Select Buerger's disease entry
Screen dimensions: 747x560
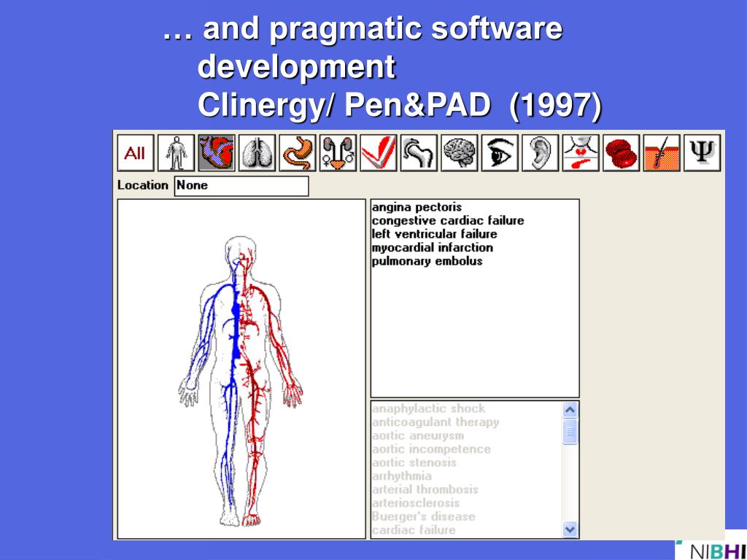(x=424, y=516)
